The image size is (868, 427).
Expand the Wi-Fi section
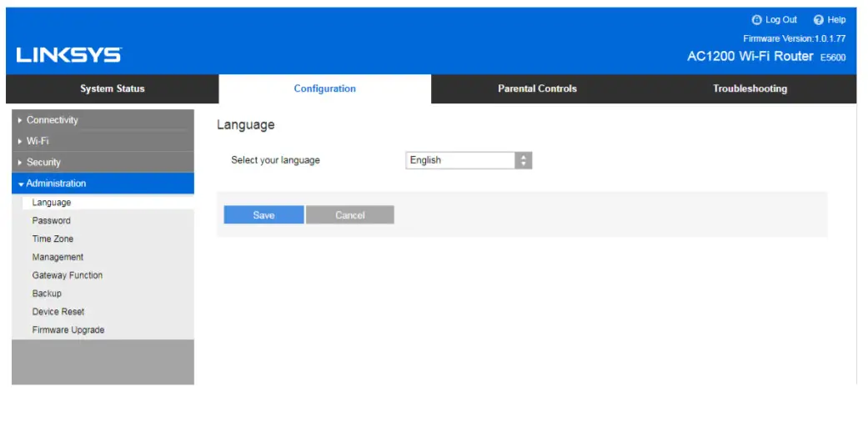click(x=103, y=141)
